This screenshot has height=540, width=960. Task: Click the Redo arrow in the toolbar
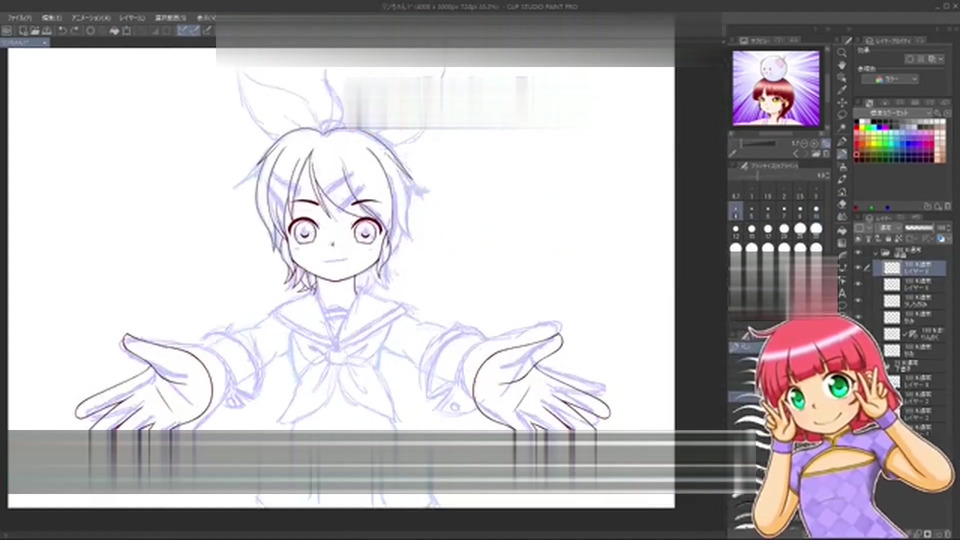pyautogui.click(x=75, y=31)
